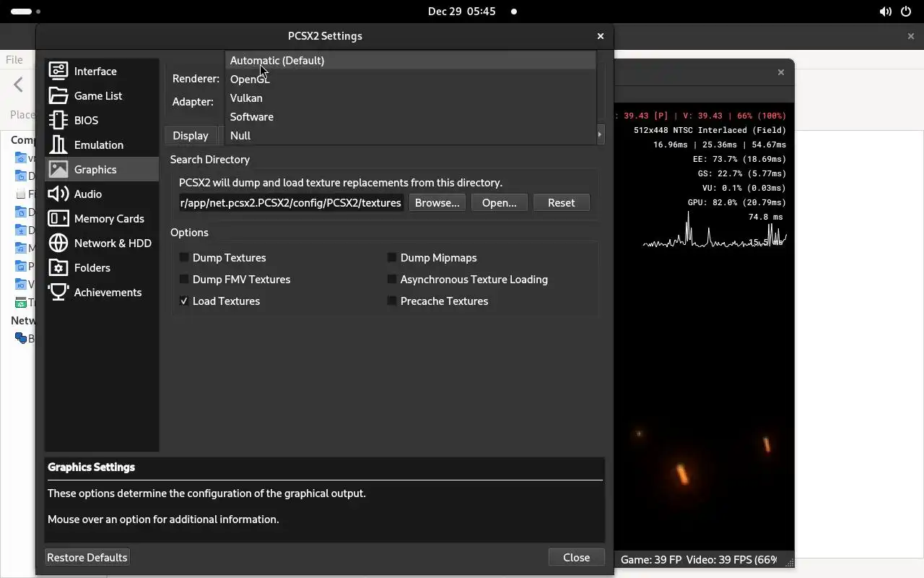Open the Audio speaker category
Screen dimensions: 924x578
pyautogui.click(x=102, y=194)
